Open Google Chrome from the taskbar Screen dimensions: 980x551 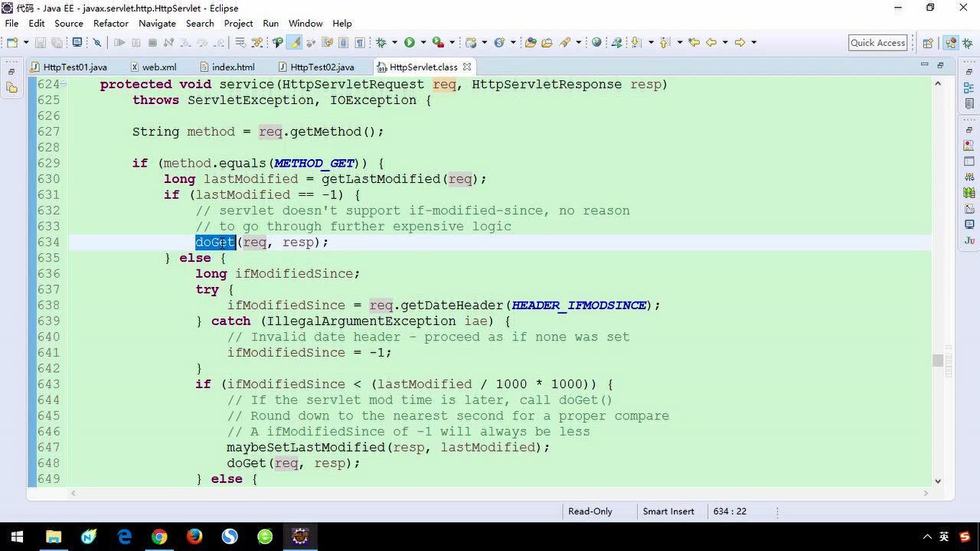(159, 536)
